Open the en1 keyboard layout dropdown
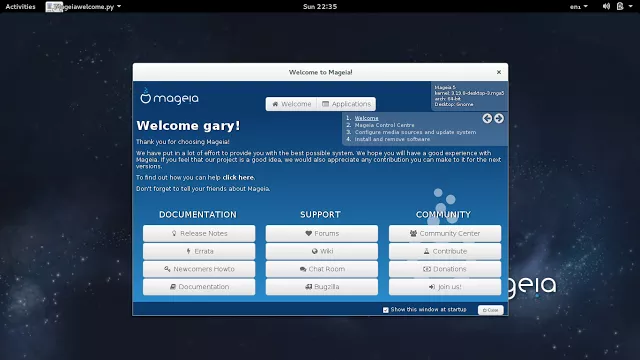The image size is (640, 360). tap(579, 7)
